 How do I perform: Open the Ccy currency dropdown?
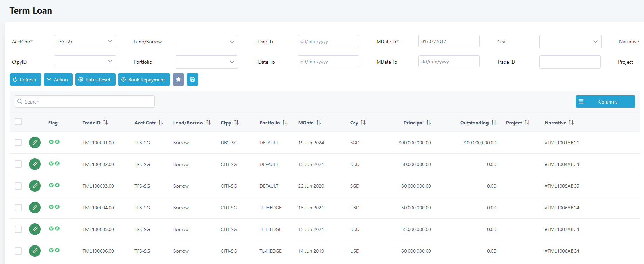coord(570,42)
